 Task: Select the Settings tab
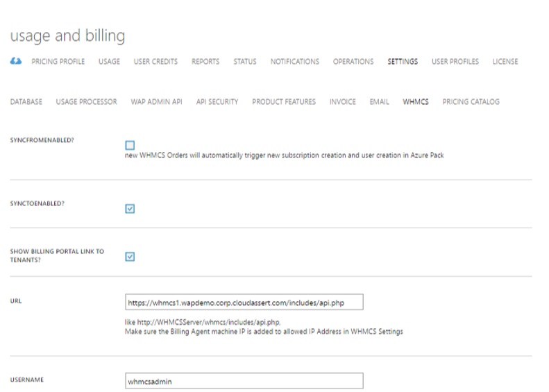click(x=403, y=62)
